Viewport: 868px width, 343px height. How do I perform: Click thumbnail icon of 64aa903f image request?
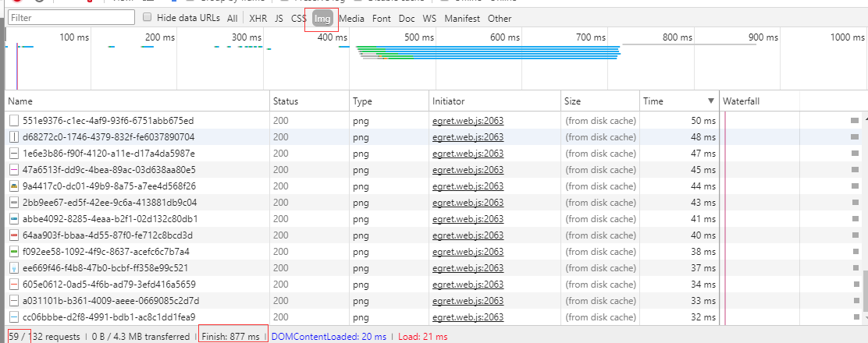[13, 235]
